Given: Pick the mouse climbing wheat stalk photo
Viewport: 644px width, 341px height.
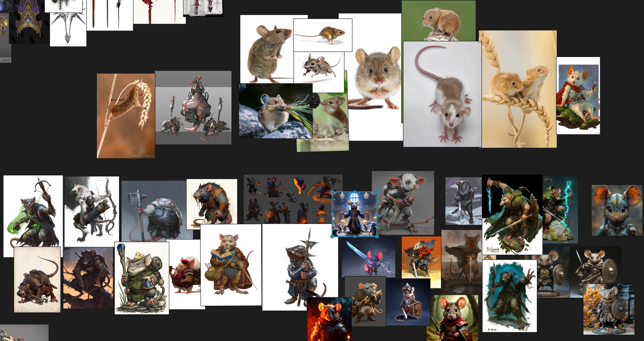Looking at the screenshot, I should coord(125,116).
